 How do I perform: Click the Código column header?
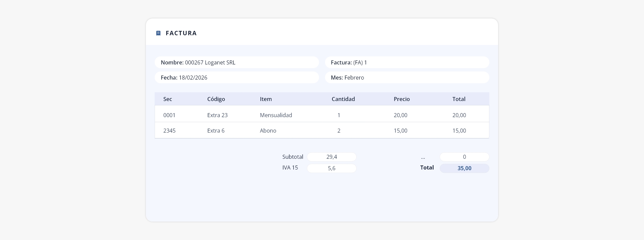click(x=216, y=99)
